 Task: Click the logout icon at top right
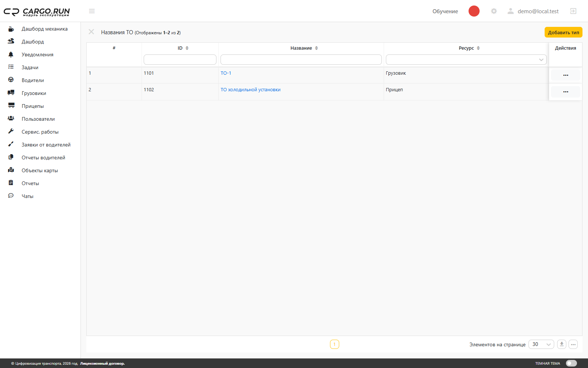573,11
